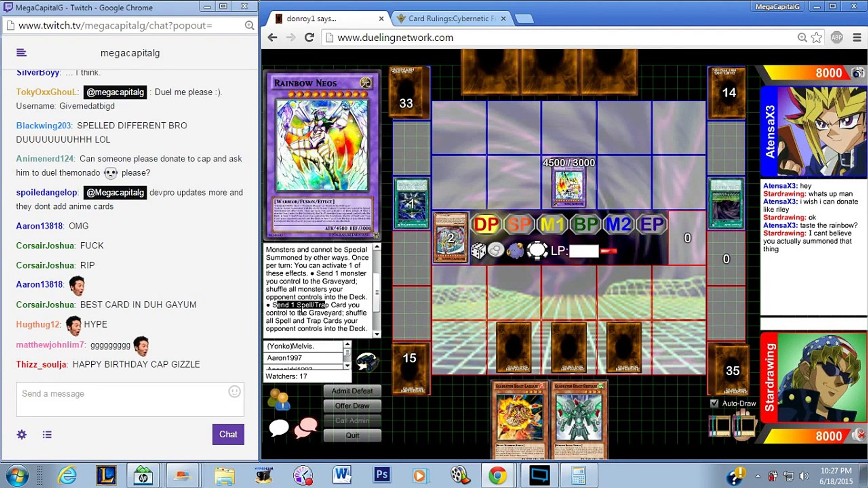
Task: Click the binoculars watchers icon
Action: click(x=367, y=361)
